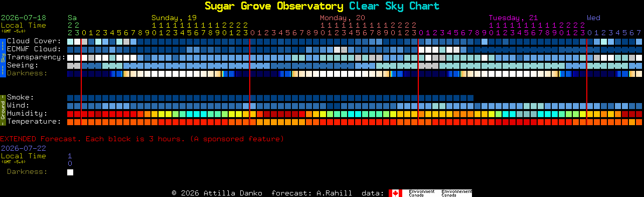Click the Tuesday, 21 date header
The height and width of the screenshot is (197, 644).
(513, 18)
